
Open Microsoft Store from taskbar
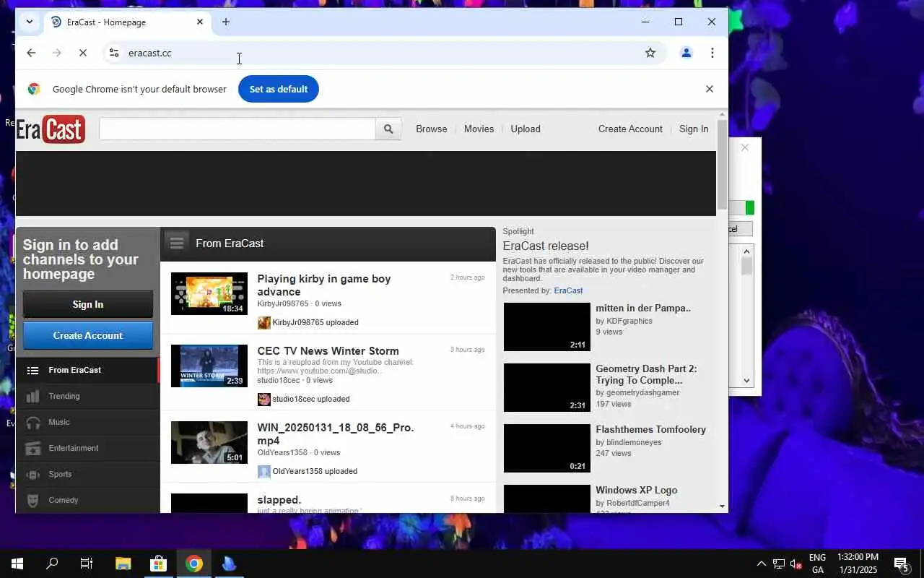158,564
